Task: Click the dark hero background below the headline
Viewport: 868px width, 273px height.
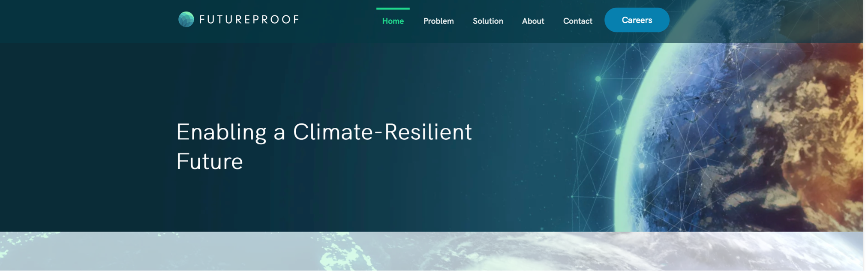Action: (x=300, y=206)
